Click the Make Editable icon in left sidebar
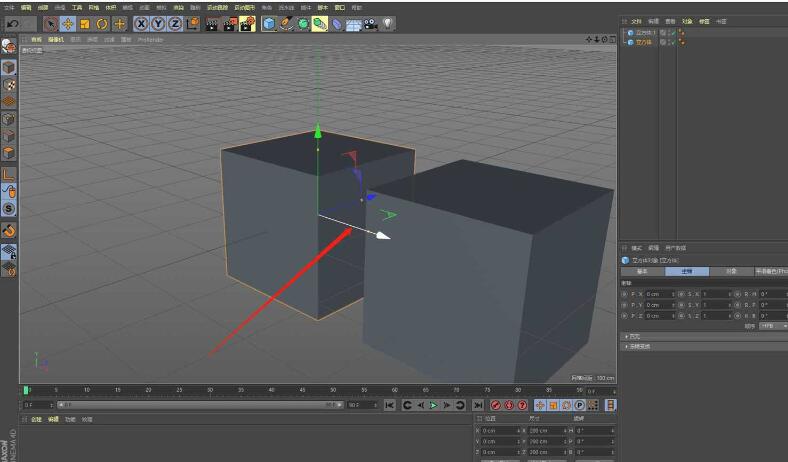This screenshot has height=462, width=788. coord(8,47)
